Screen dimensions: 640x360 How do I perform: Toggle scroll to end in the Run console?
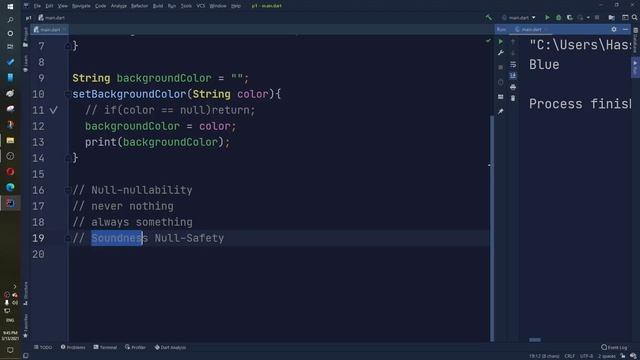coord(513,76)
